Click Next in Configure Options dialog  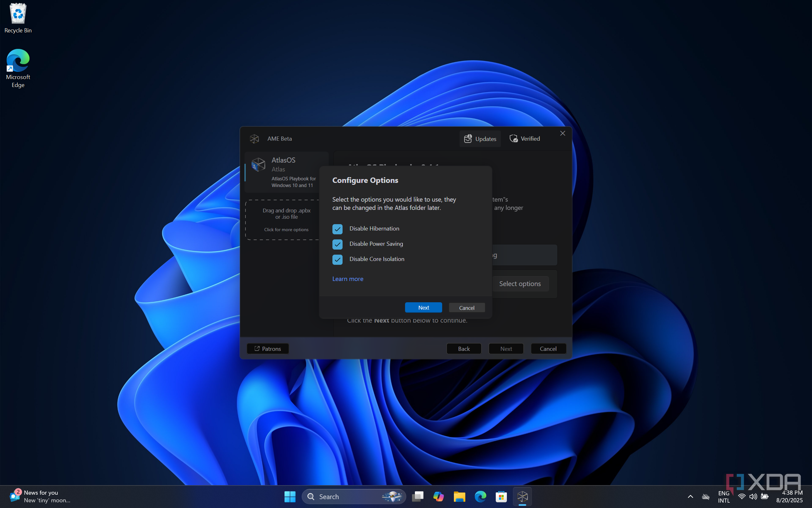click(x=423, y=307)
